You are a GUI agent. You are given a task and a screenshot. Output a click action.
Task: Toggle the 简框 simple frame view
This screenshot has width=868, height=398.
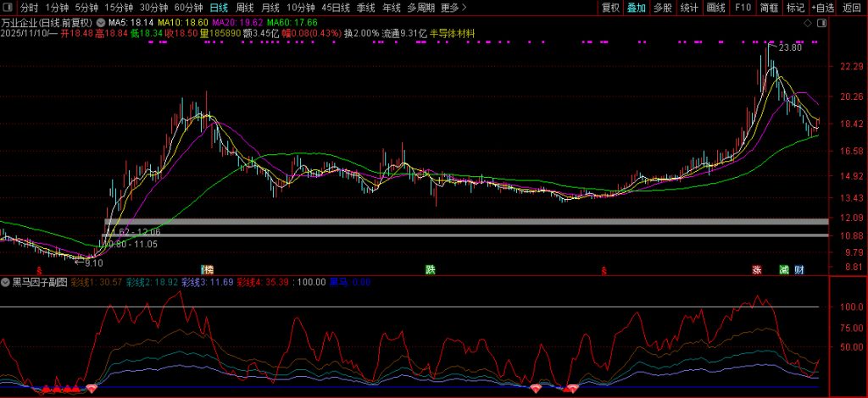point(769,8)
